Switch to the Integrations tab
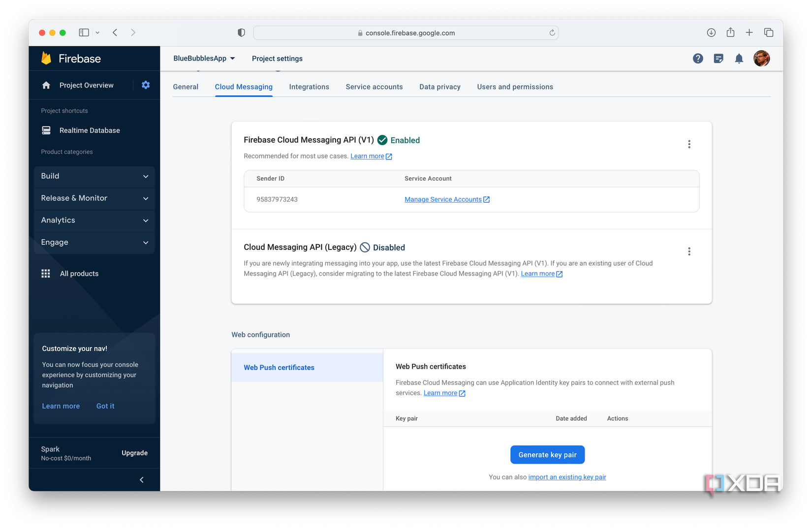 tap(309, 87)
